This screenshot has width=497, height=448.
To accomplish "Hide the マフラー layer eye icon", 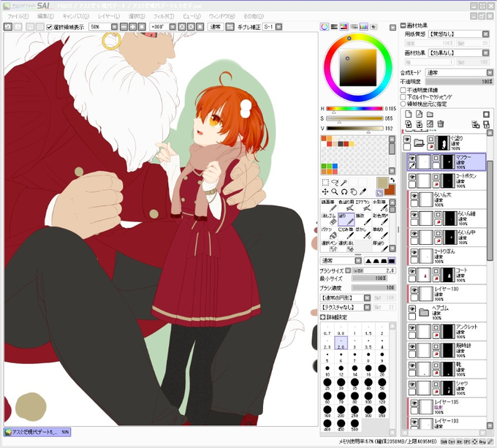I will pos(411,158).
